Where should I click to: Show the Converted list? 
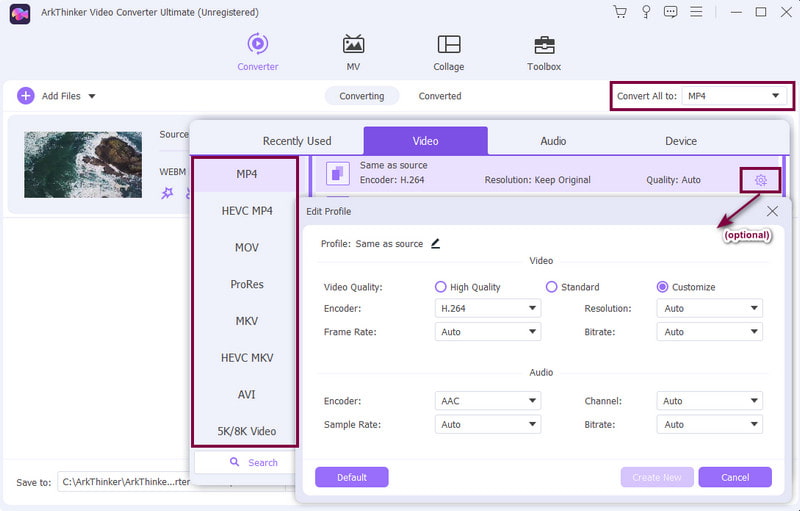[440, 96]
